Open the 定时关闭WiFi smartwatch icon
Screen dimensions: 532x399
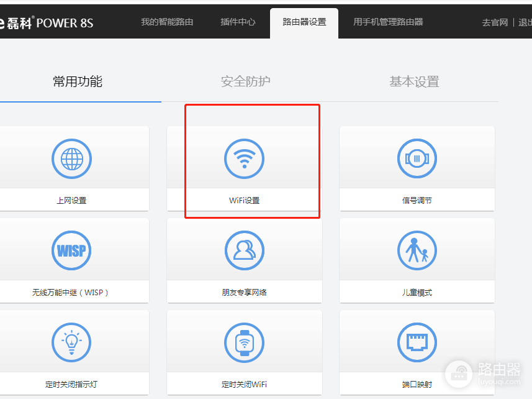(x=245, y=342)
